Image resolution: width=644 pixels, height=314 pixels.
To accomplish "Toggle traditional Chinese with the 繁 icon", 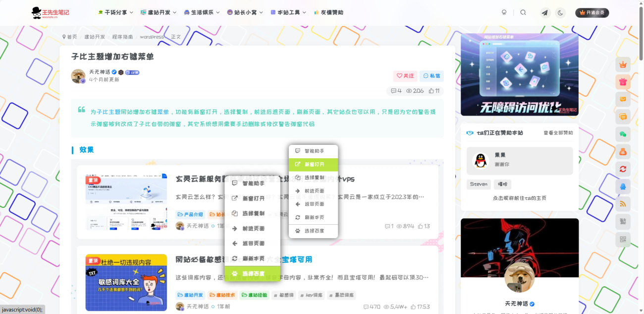I will coord(623,222).
